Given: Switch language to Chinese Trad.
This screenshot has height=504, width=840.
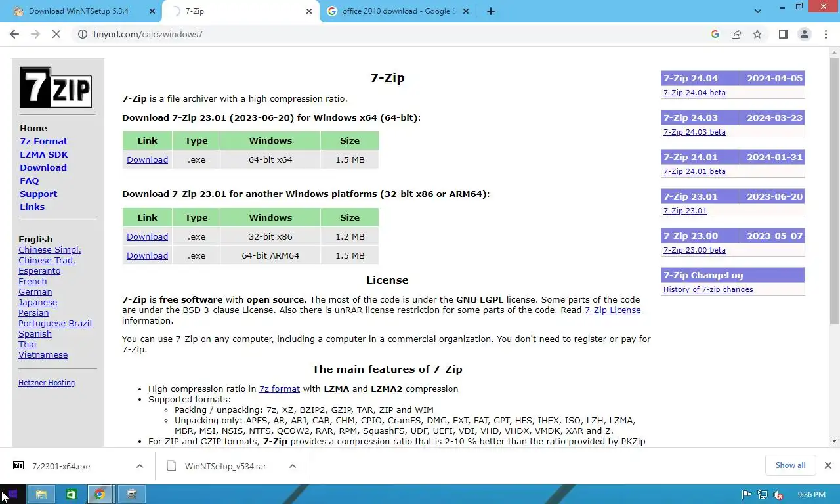Looking at the screenshot, I should pos(47,260).
